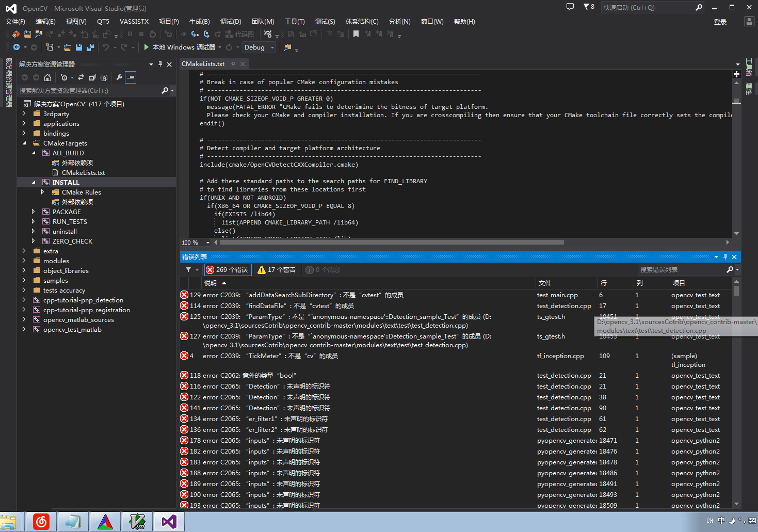Viewport: 758px width, 532px height.
Task: Start debugging with the green play icon
Action: tap(147, 47)
